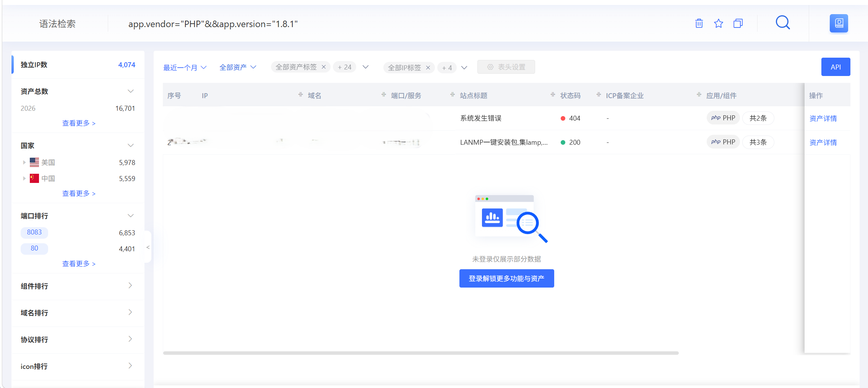This screenshot has height=388, width=868.
Task: Open 资产详情 for 系统发生错误 row
Action: click(823, 118)
